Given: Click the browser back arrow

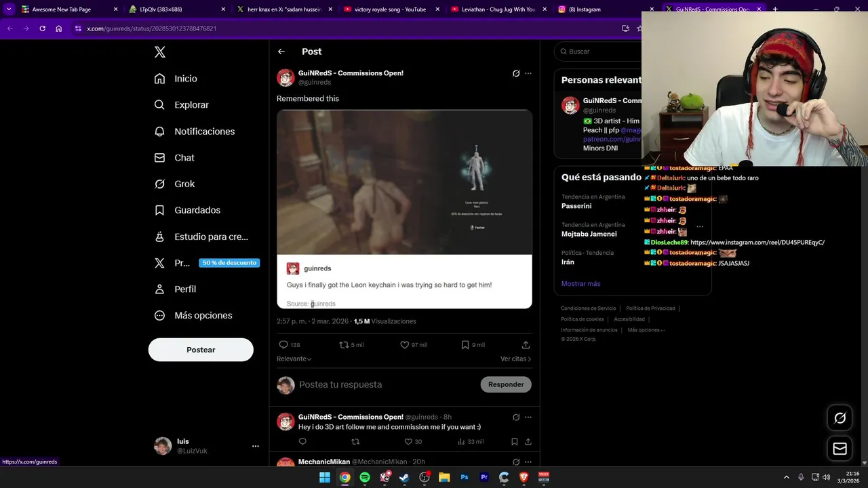Looking at the screenshot, I should tap(9, 28).
